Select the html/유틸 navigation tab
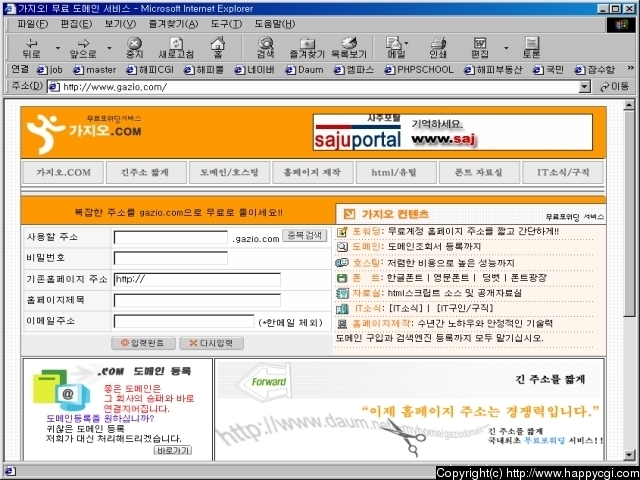The height and width of the screenshot is (480, 640). pyautogui.click(x=396, y=172)
